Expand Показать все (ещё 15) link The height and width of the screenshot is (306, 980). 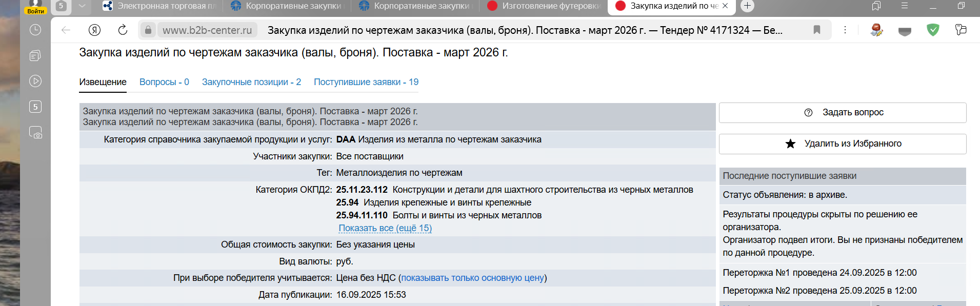pyautogui.click(x=385, y=228)
